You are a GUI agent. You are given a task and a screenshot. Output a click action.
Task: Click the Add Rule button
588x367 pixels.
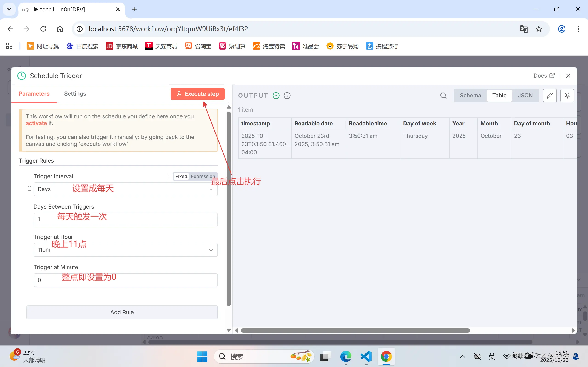(x=122, y=312)
